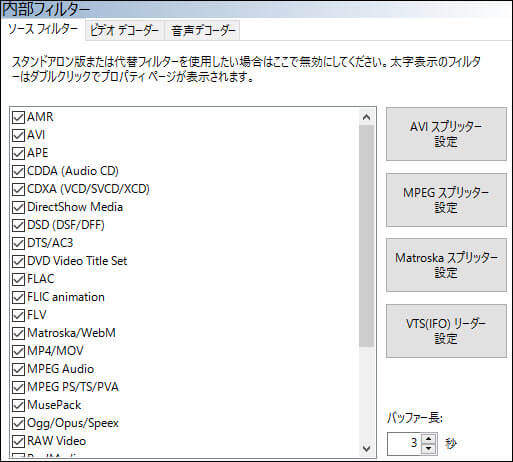Uncheck CDDA (Audio CD) filter

(18, 171)
